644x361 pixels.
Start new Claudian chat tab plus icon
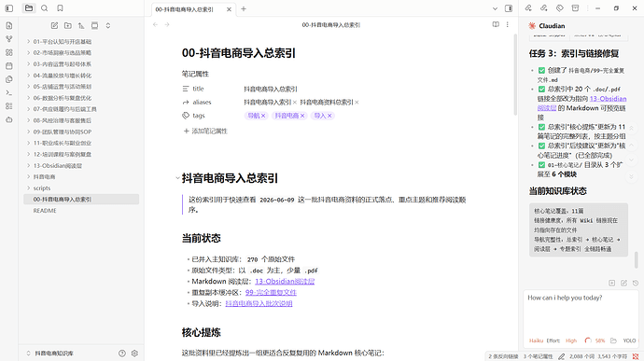612,283
